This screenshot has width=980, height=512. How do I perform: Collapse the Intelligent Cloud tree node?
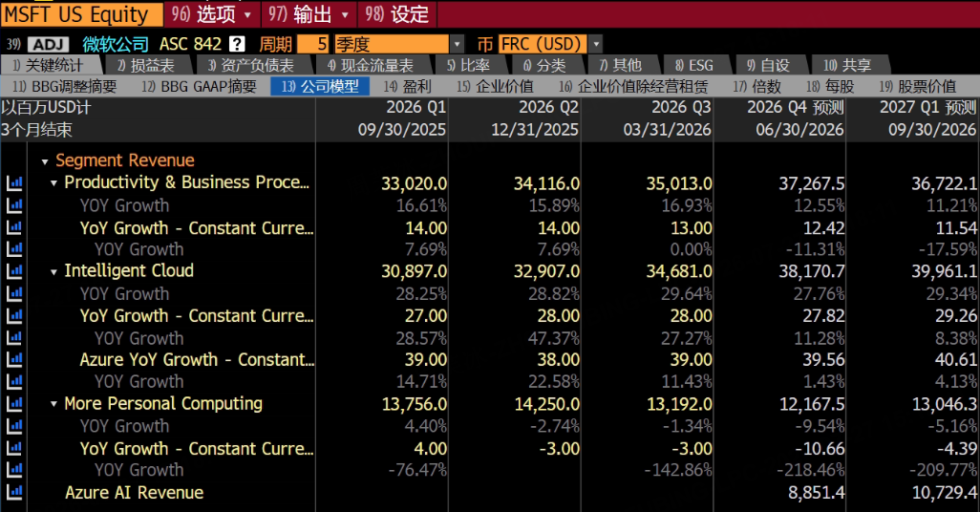tap(53, 272)
